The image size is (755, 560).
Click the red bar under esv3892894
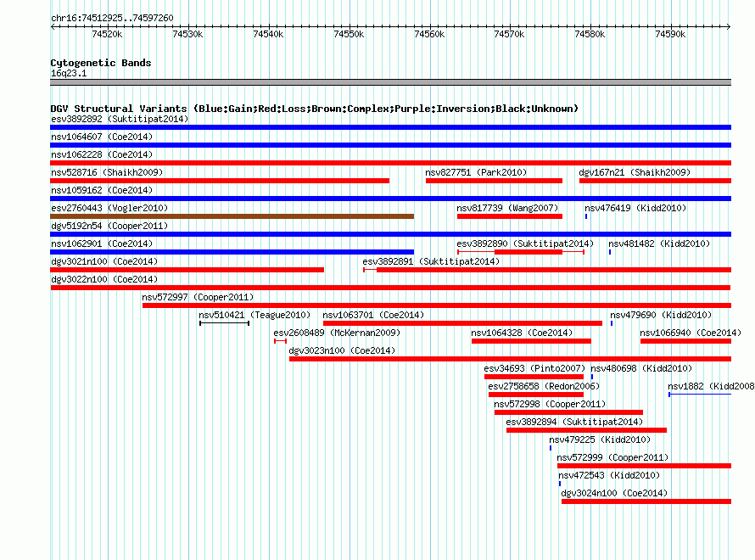[586, 430]
